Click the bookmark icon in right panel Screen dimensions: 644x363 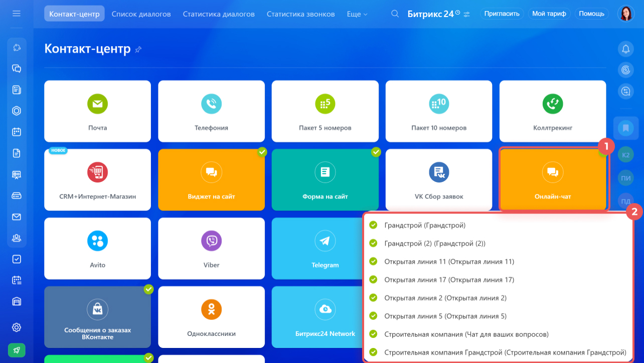point(626,128)
